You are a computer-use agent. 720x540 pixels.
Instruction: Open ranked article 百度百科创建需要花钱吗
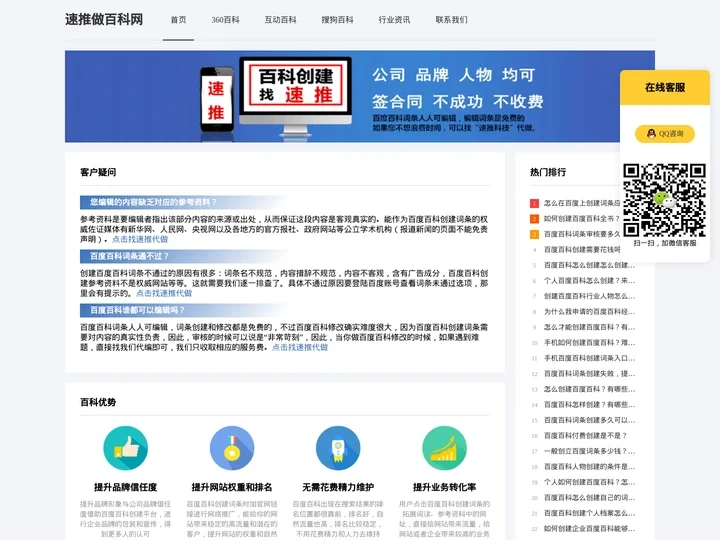pos(582,250)
